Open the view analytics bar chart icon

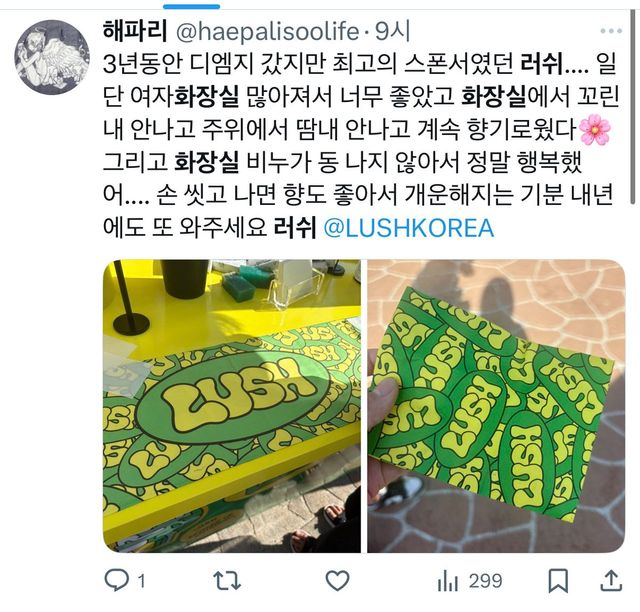click(448, 581)
